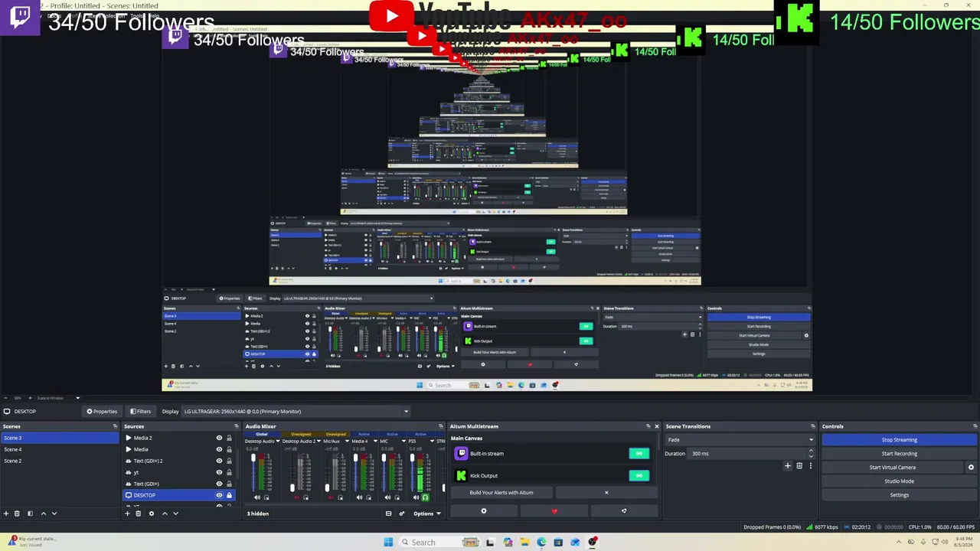
Task: Select the Text (GDI+) source row
Action: tap(180, 484)
